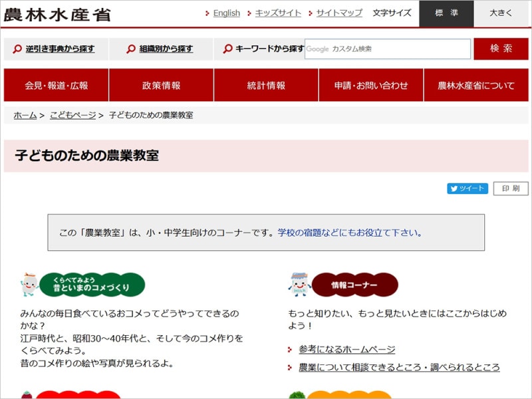Click the 印刷 print button

click(x=512, y=188)
